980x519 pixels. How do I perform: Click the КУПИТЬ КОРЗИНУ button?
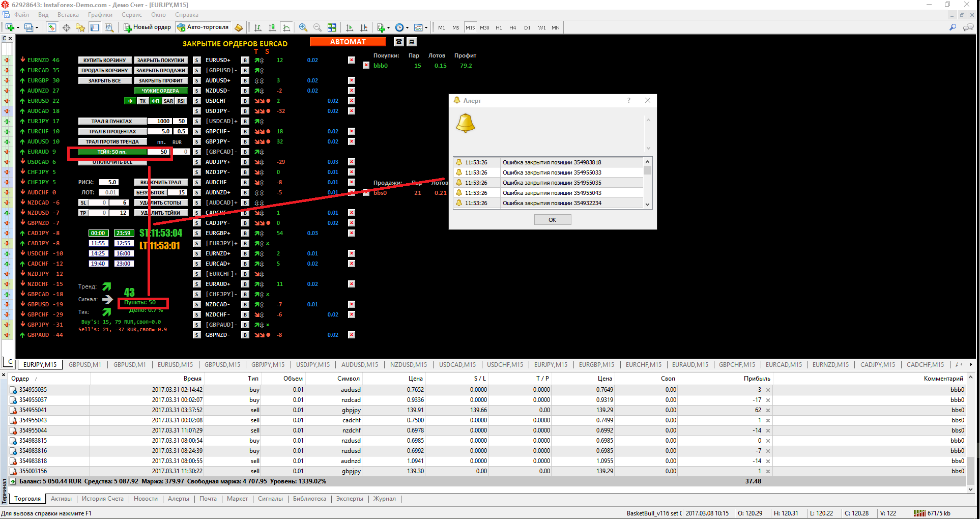(104, 60)
